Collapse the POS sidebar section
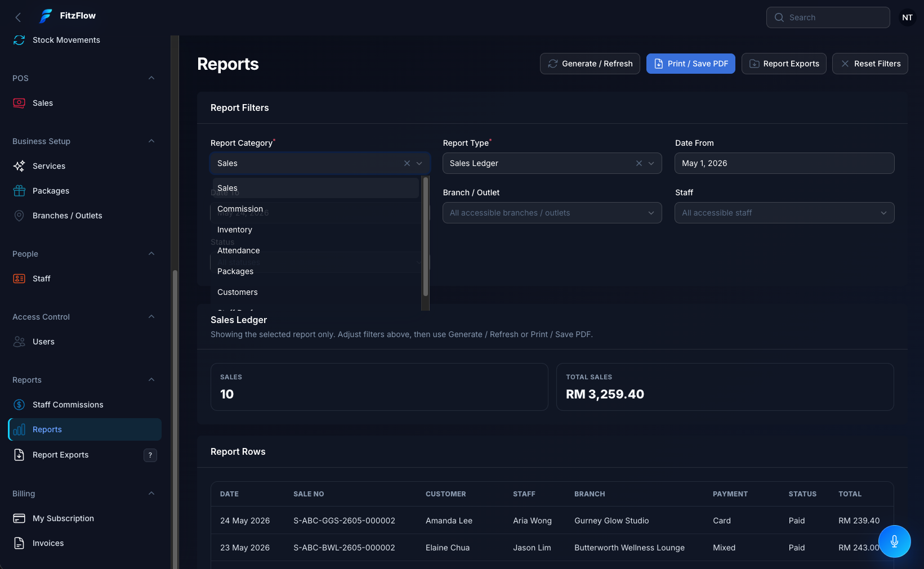This screenshot has height=569, width=924. [151, 78]
